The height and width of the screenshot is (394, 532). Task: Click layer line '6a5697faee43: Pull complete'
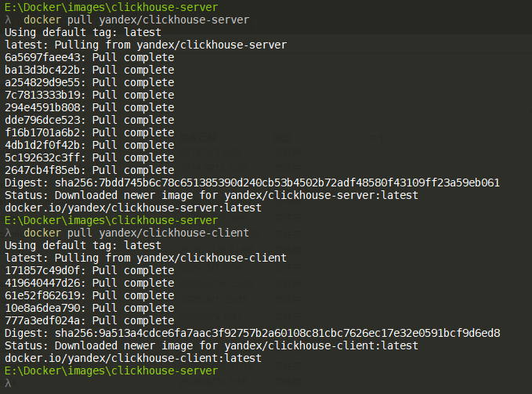[x=89, y=58]
